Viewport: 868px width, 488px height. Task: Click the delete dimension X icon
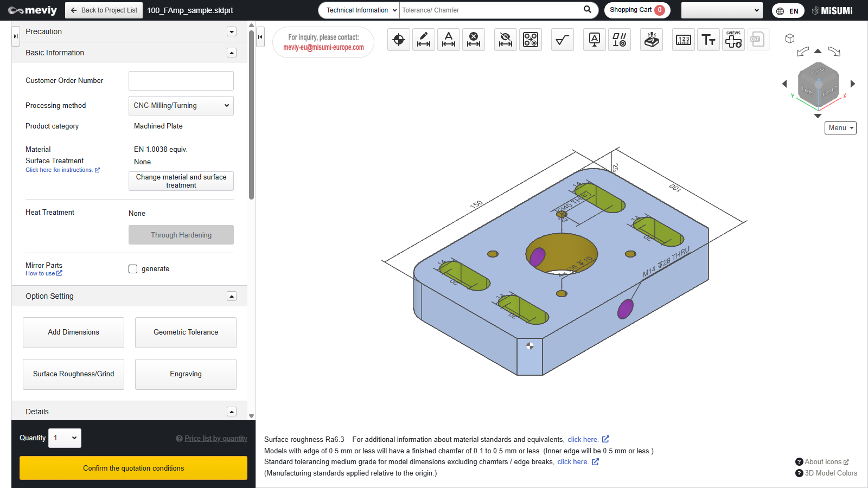474,40
